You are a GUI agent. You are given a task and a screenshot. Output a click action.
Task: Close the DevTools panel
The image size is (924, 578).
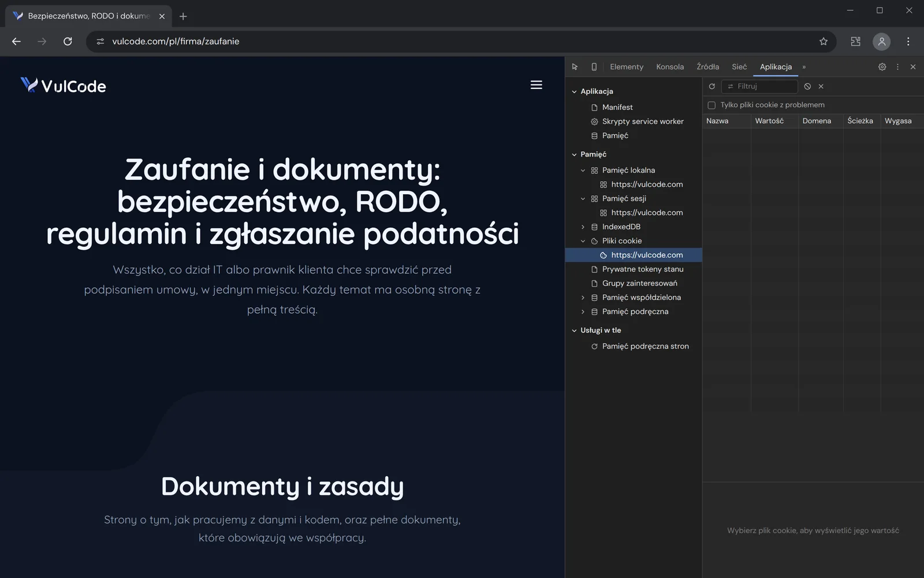[913, 67]
